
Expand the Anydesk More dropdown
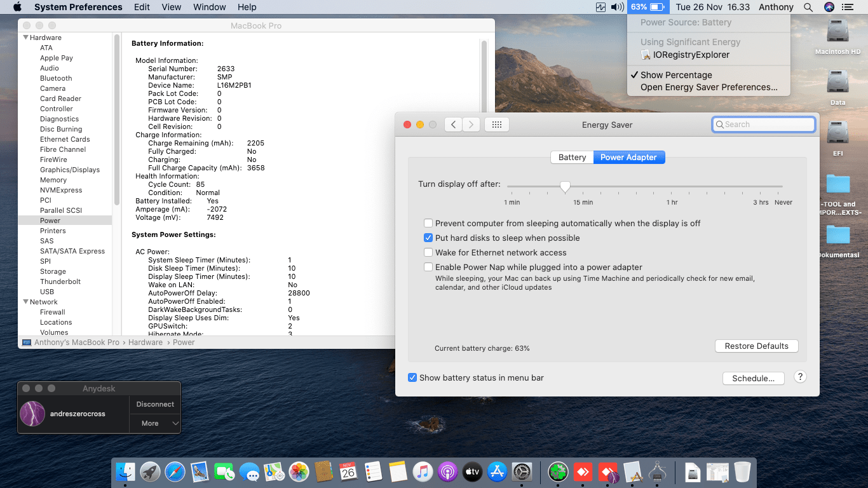[156, 423]
